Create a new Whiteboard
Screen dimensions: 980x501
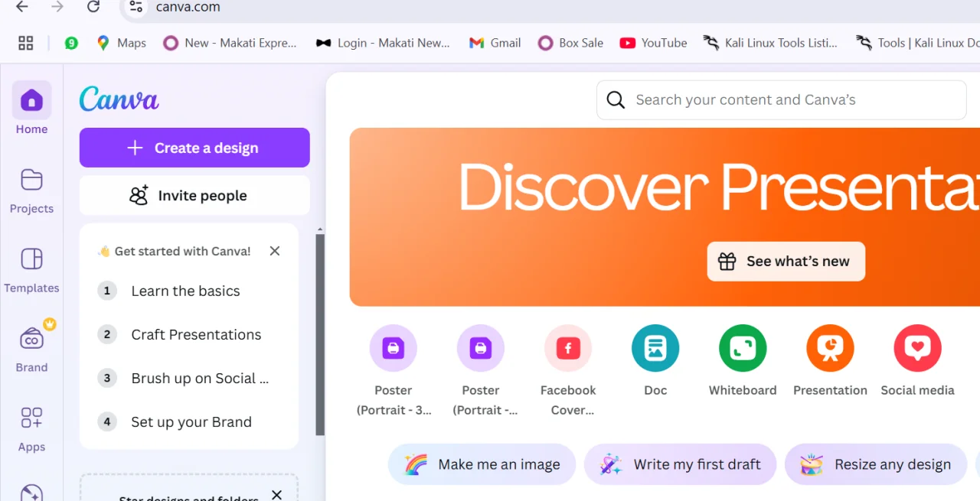coord(743,361)
